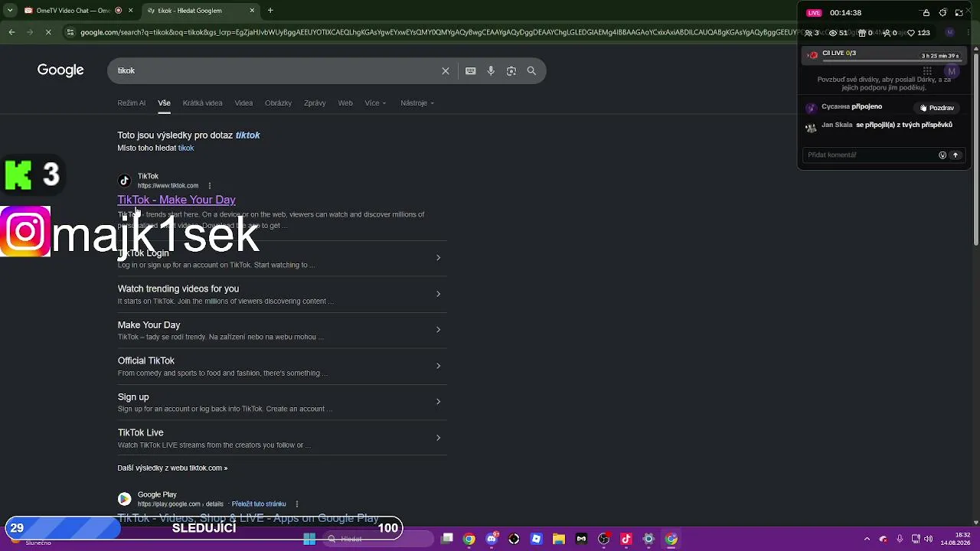Clear the Google search box text

coord(446,71)
